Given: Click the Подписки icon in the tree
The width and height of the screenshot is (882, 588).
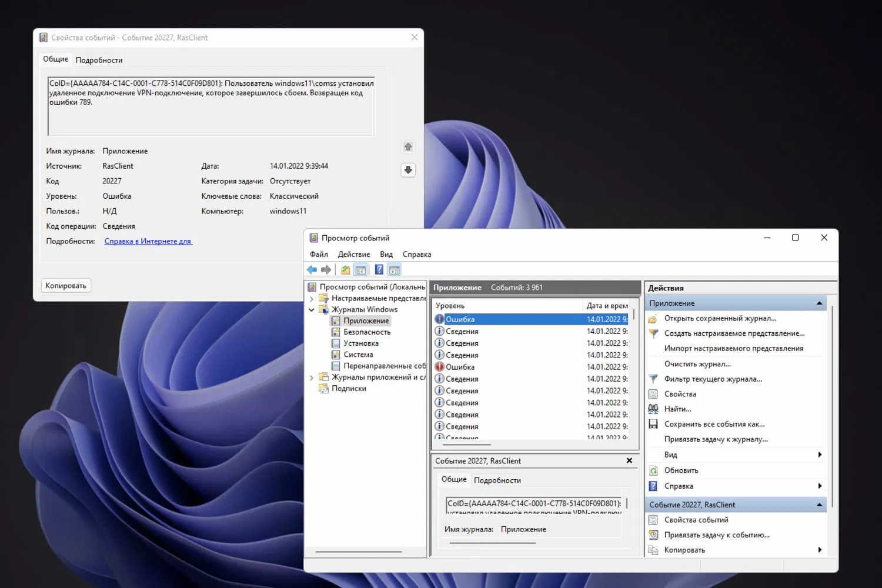Looking at the screenshot, I should pyautogui.click(x=323, y=388).
